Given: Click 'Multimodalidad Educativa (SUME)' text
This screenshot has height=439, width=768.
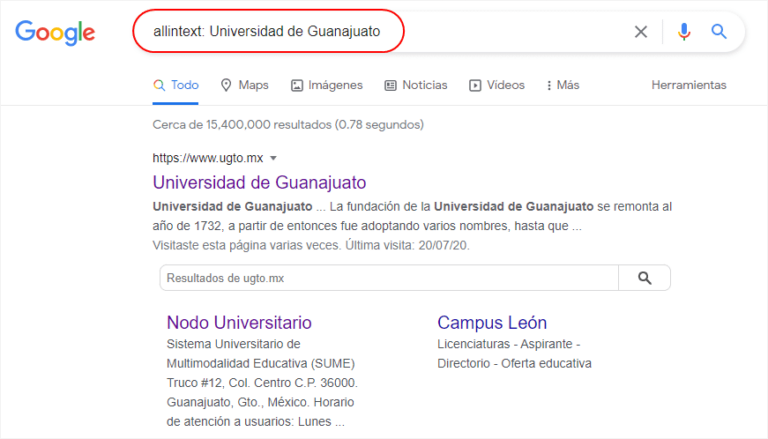Looking at the screenshot, I should [x=261, y=364].
